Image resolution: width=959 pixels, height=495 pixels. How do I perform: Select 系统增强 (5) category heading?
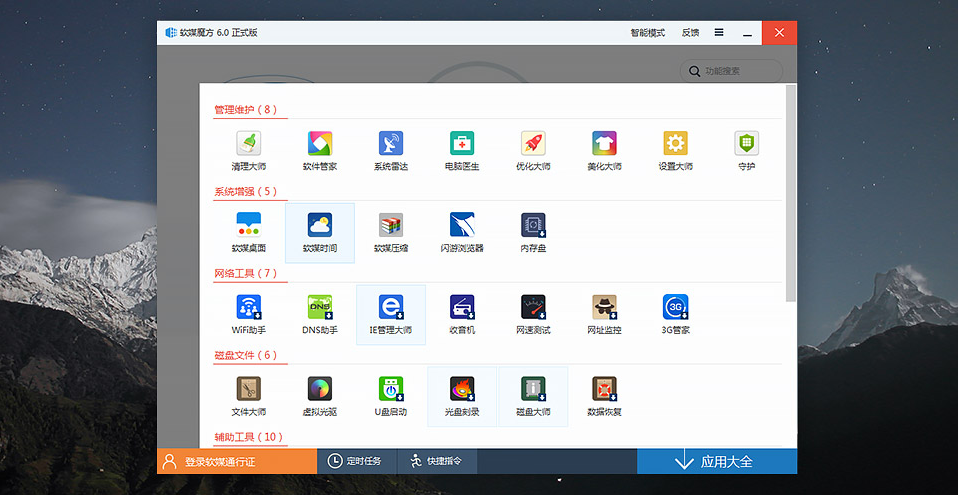coord(245,192)
